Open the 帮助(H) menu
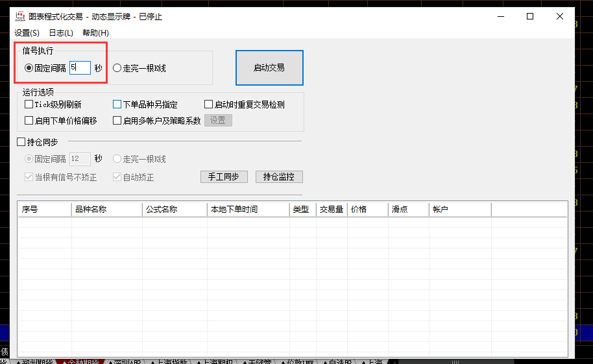This screenshot has width=593, height=364. (x=95, y=33)
